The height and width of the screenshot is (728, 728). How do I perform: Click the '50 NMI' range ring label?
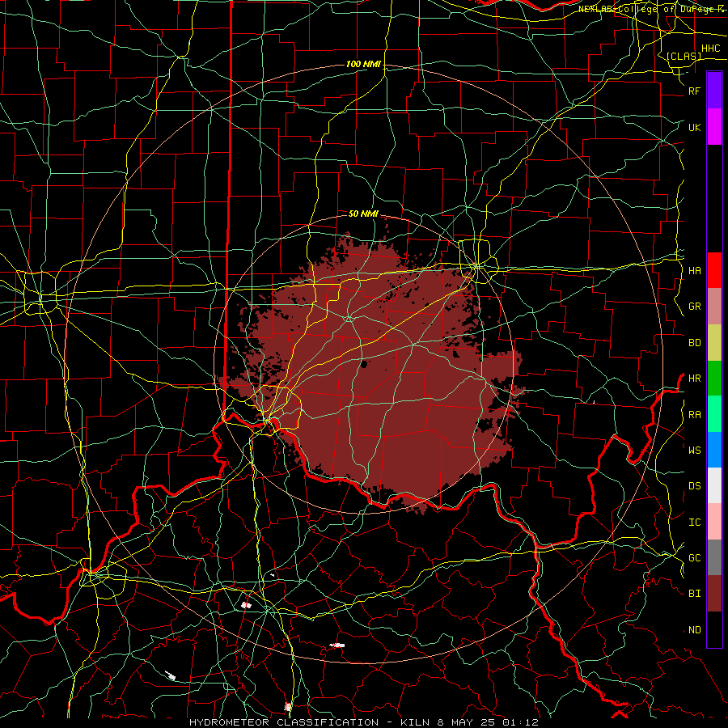[x=363, y=214]
